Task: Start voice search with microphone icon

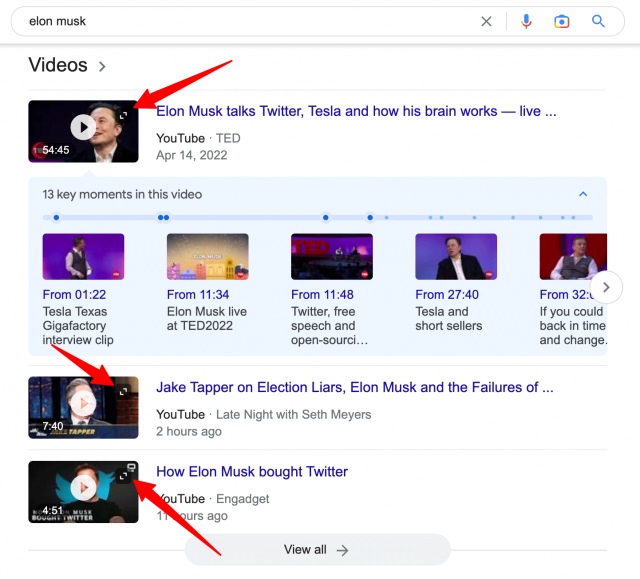Action: [x=526, y=21]
